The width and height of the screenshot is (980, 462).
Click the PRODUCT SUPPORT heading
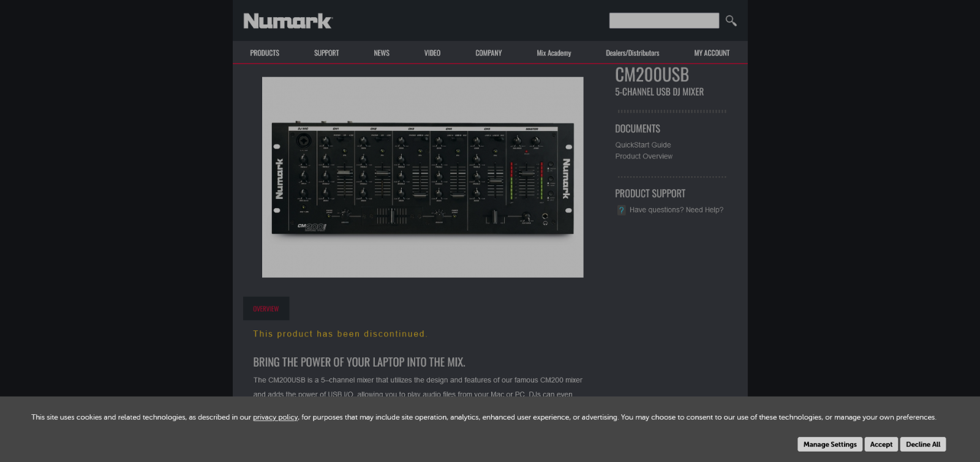click(x=650, y=193)
